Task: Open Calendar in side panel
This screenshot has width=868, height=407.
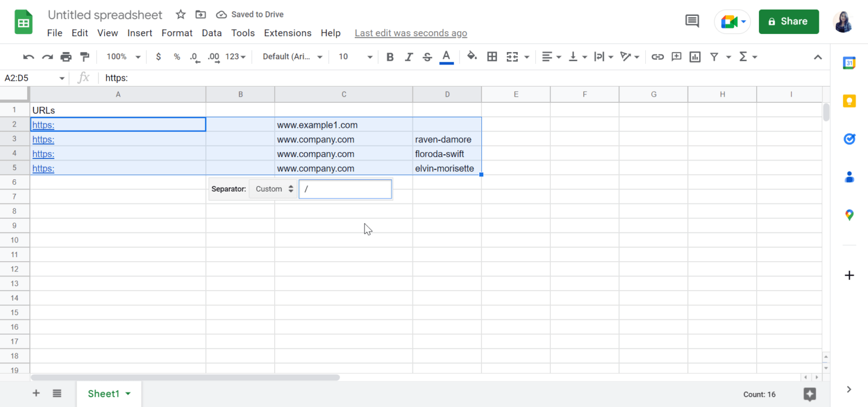Action: (849, 63)
